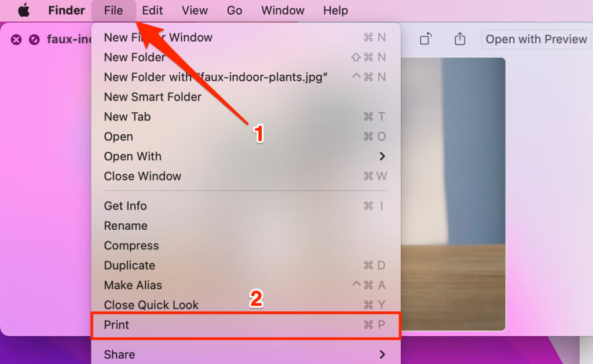This screenshot has width=593, height=364.
Task: Expand the Open With submenu
Action: point(246,156)
